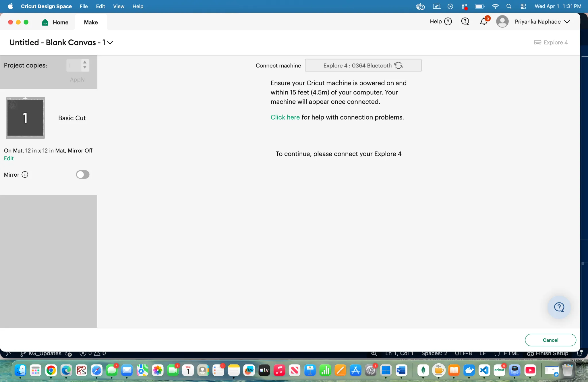Open the File menu

(84, 6)
